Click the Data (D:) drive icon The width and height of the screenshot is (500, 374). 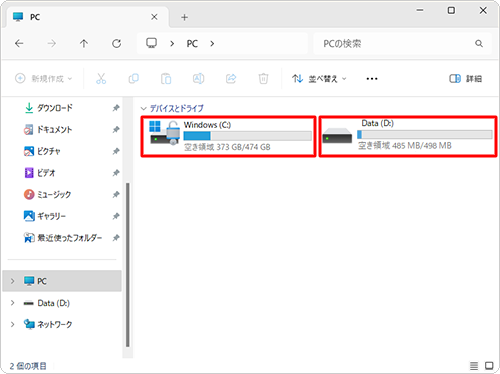[337, 136]
